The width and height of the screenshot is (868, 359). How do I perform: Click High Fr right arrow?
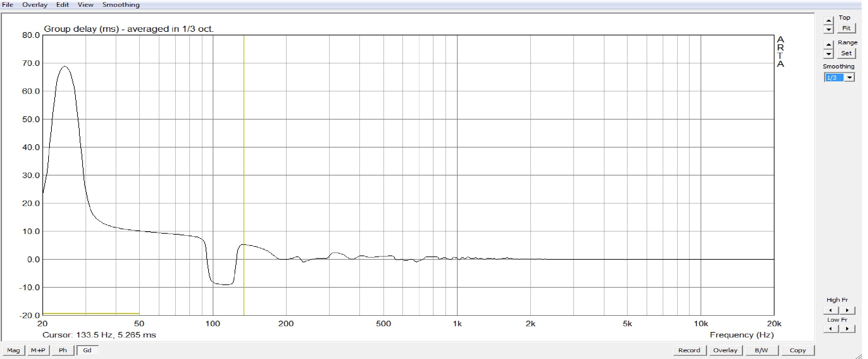[847, 310]
